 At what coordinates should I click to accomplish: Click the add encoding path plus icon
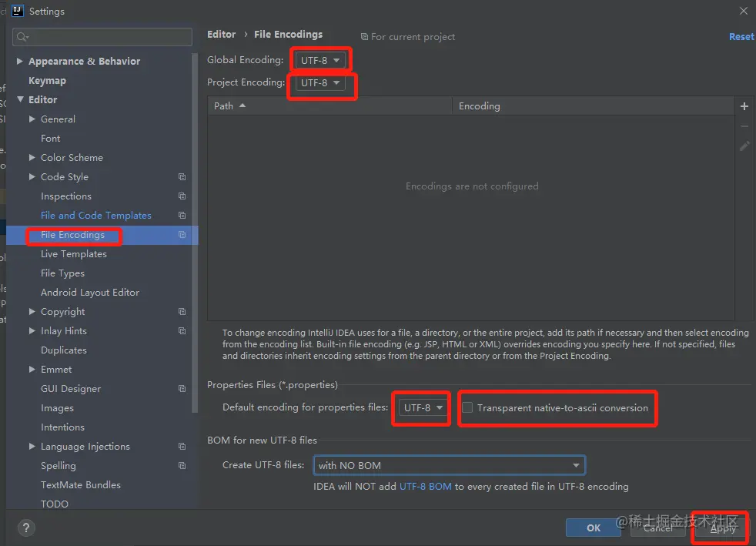[x=744, y=106]
